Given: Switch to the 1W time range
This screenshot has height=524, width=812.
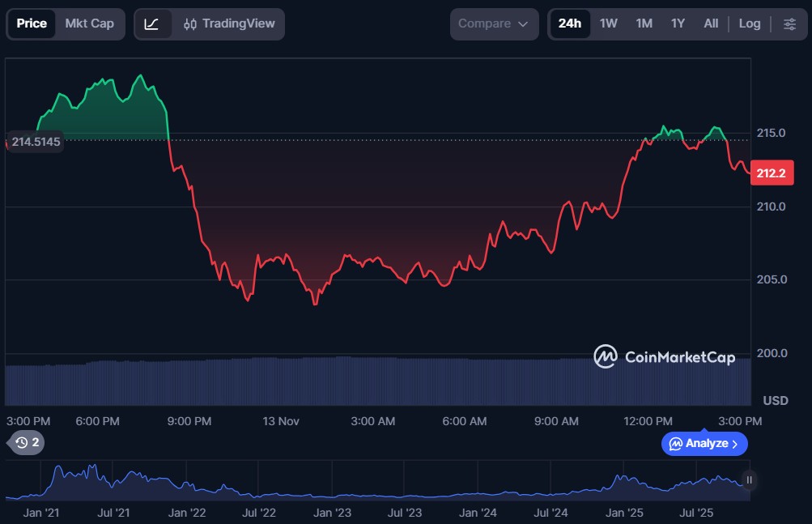Looking at the screenshot, I should click(609, 23).
